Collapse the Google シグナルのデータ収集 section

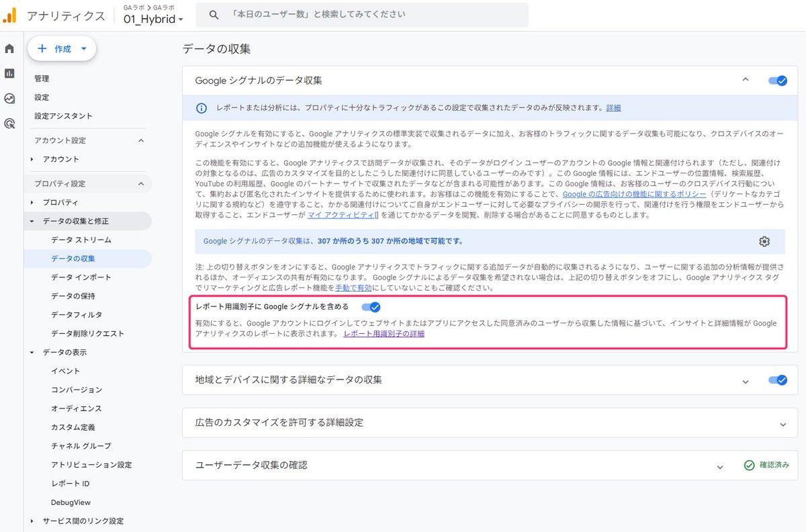coord(745,80)
